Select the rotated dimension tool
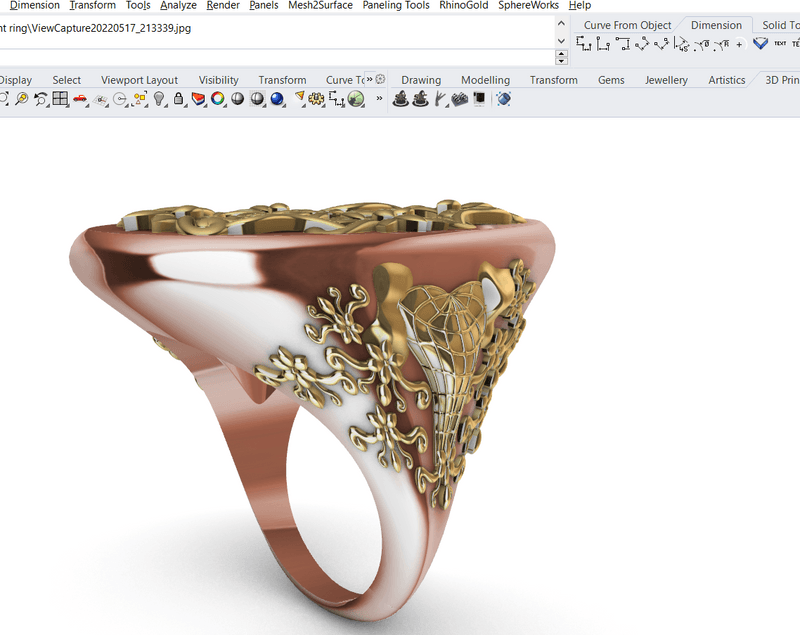This screenshot has height=635, width=800. point(661,44)
